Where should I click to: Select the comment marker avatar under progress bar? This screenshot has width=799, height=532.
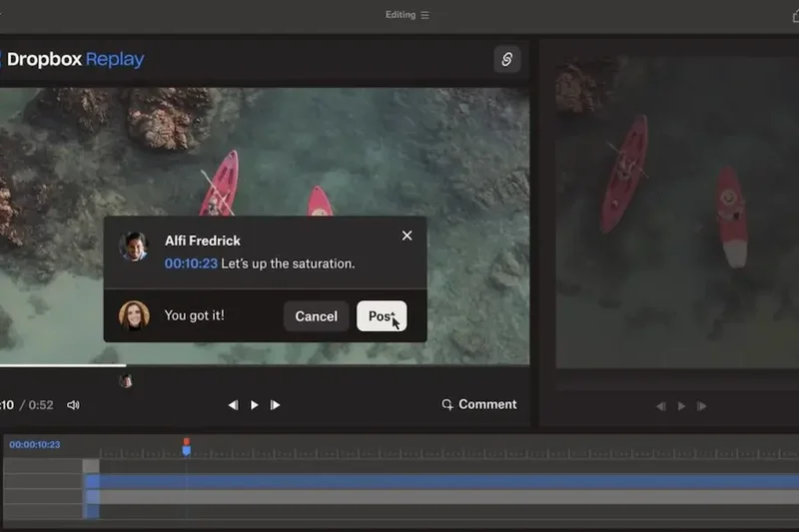tap(126, 380)
